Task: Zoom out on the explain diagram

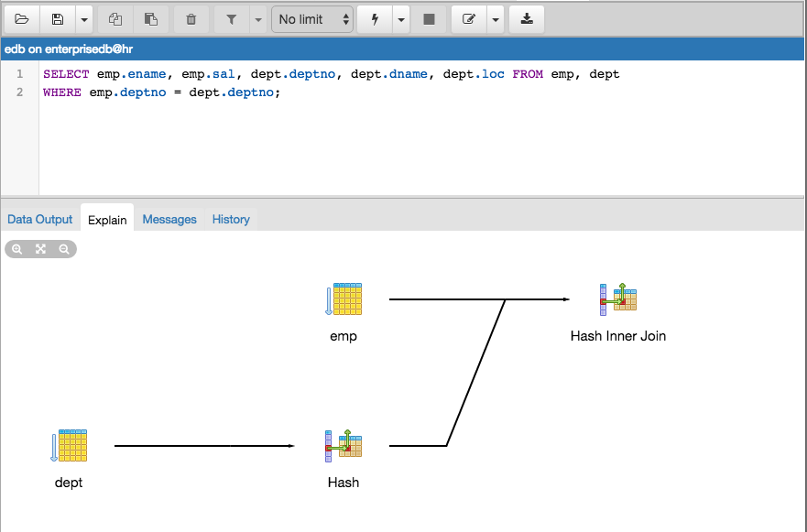Action: tap(64, 249)
